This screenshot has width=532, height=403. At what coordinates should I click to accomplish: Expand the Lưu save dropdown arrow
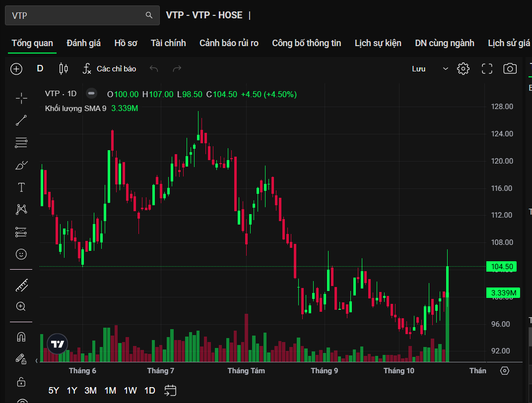(x=445, y=69)
